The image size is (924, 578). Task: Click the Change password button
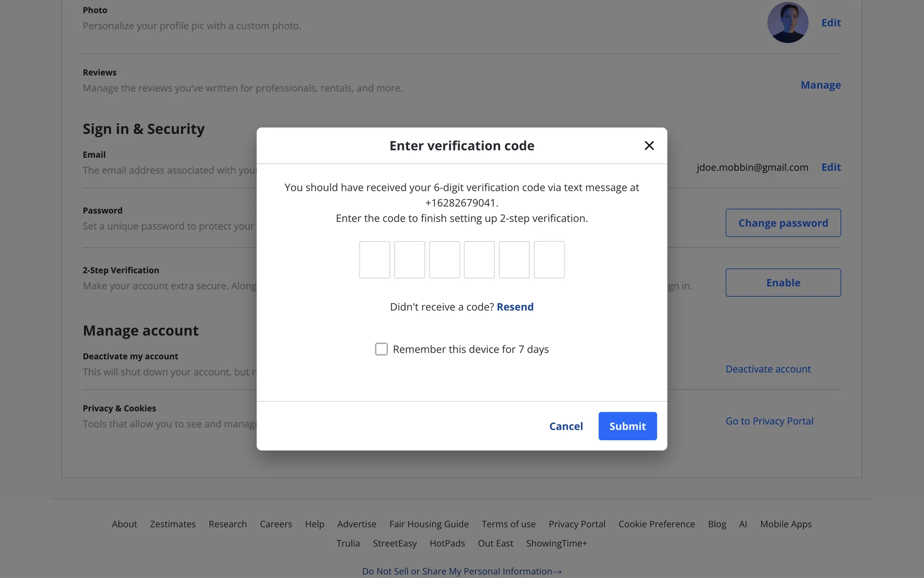point(783,223)
